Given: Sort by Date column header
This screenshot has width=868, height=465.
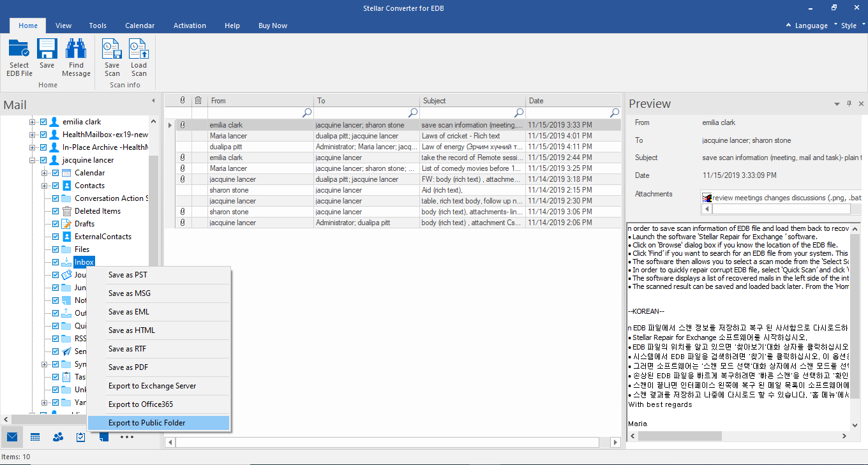Looking at the screenshot, I should 573,100.
